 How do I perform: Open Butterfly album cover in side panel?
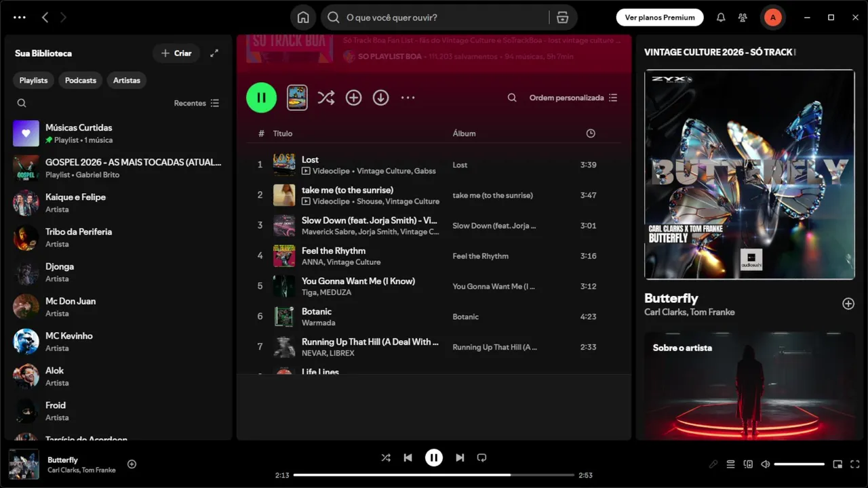point(749,174)
